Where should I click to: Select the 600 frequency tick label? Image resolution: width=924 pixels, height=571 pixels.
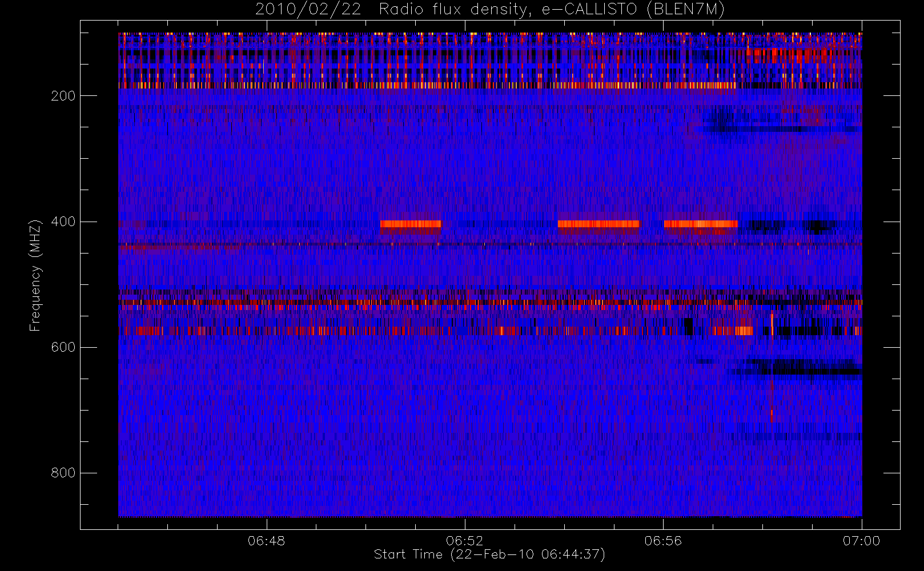pyautogui.click(x=63, y=347)
